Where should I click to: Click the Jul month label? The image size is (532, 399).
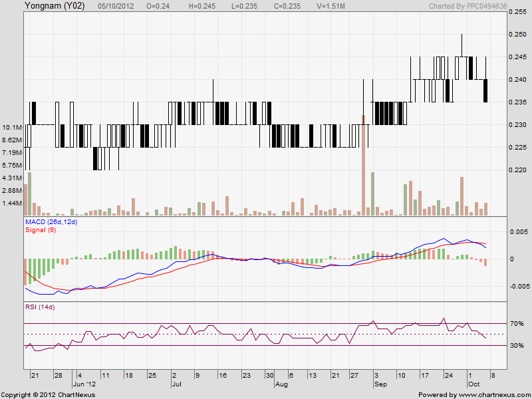(x=176, y=384)
